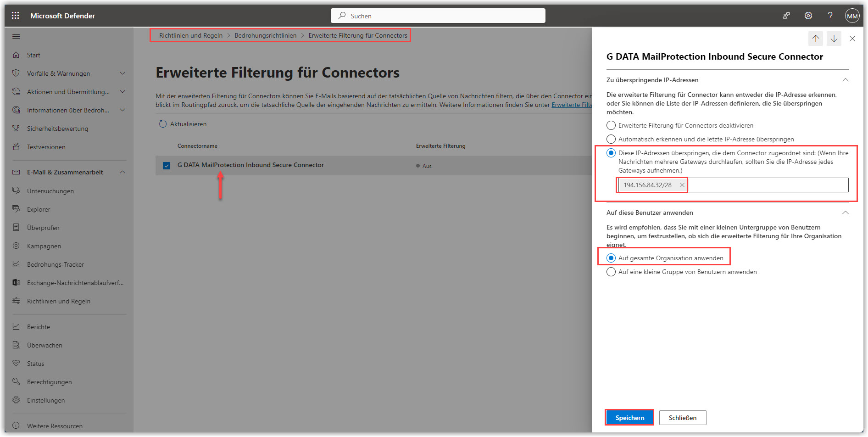868x437 pixels.
Task: Select Auf gesamte Organisation anwenden
Action: 611,258
